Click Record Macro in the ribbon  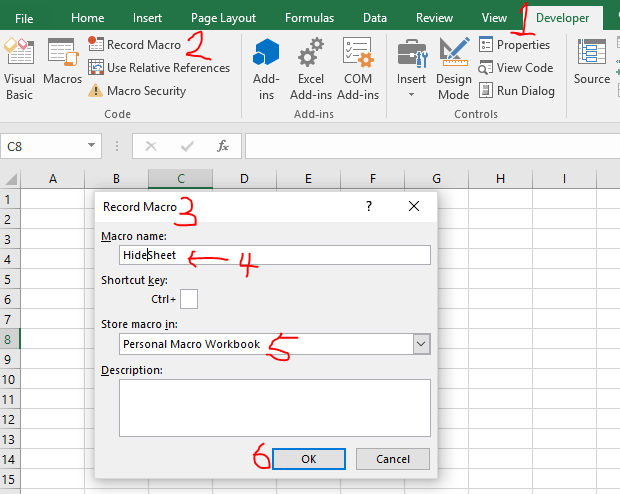(134, 45)
